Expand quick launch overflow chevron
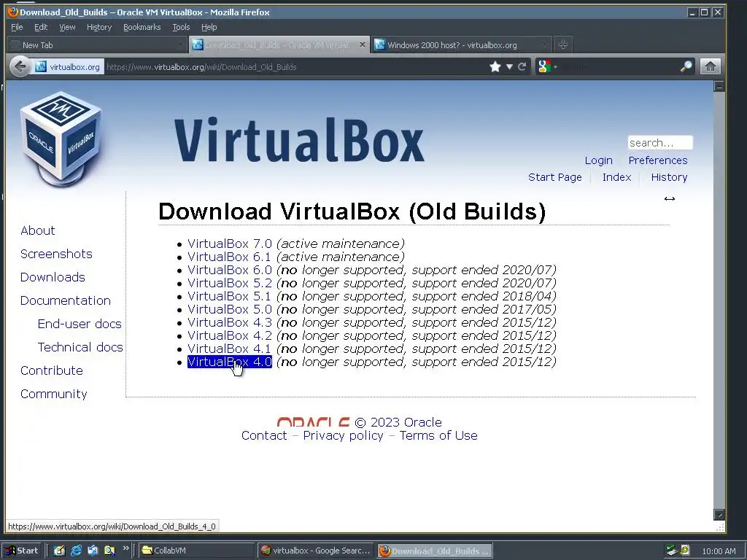Image resolution: width=747 pixels, height=560 pixels. point(125,548)
